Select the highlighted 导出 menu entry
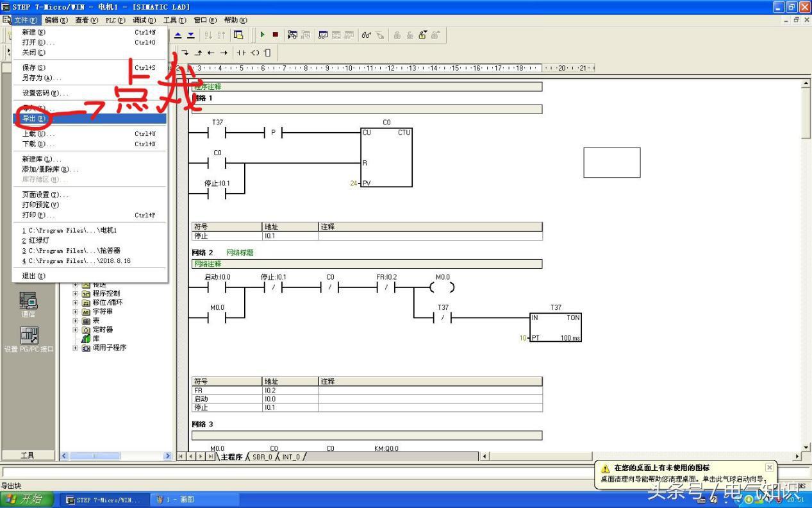This screenshot has height=508, width=812. coord(90,119)
